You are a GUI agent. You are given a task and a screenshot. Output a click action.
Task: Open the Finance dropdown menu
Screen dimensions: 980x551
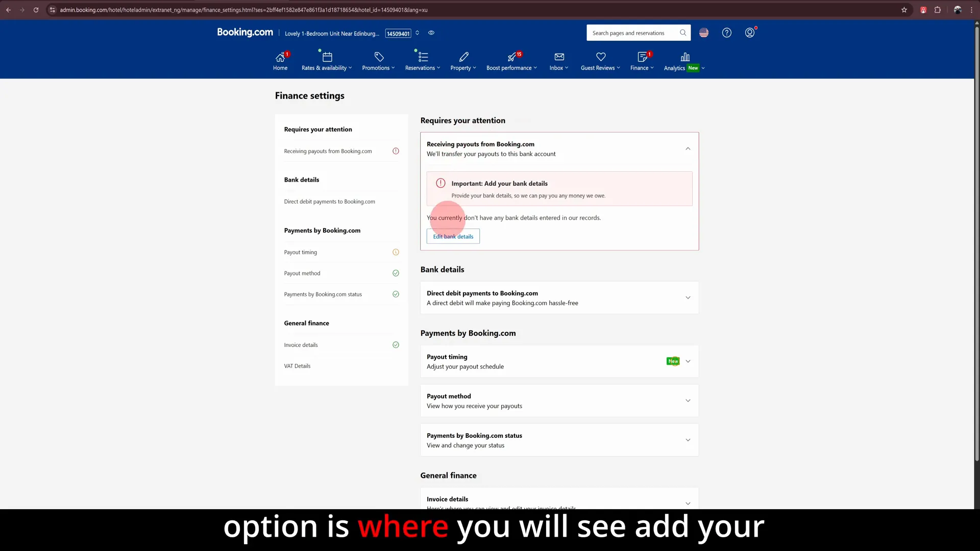pyautogui.click(x=642, y=68)
